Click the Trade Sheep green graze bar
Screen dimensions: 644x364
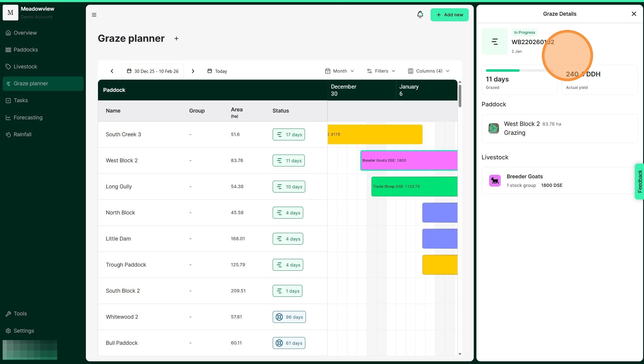(x=414, y=187)
